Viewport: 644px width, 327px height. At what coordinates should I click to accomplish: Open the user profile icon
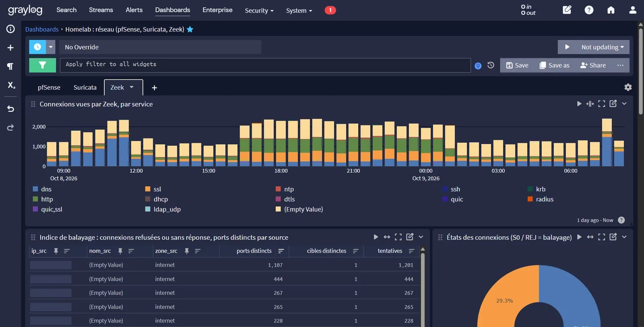click(x=633, y=10)
